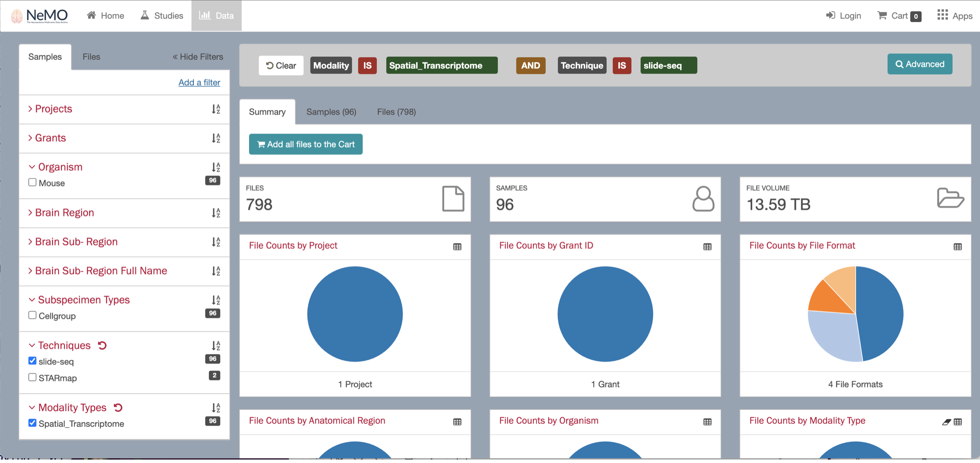This screenshot has width=980, height=463.
Task: Reset Modality Types filter with undo icon
Action: 118,408
